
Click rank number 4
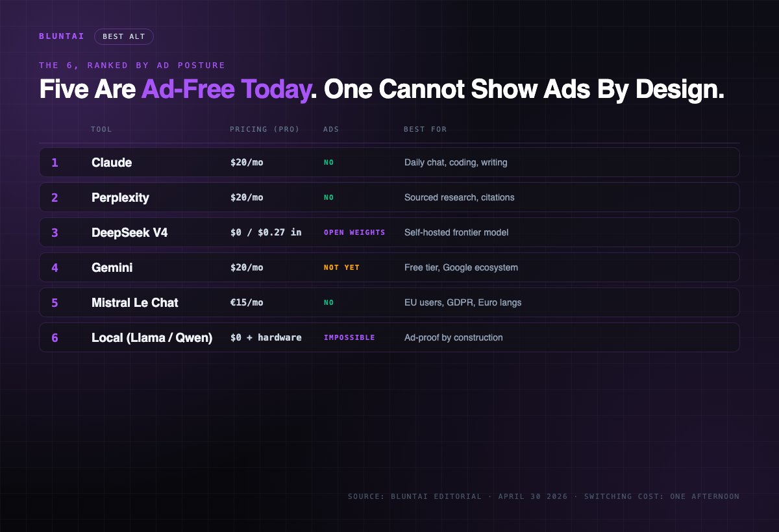pos(55,268)
